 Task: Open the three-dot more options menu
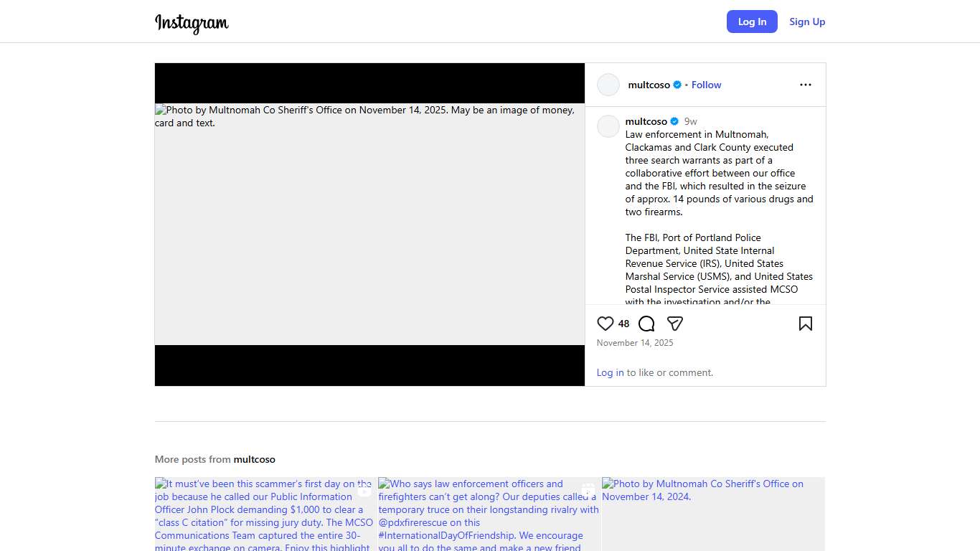coord(805,85)
